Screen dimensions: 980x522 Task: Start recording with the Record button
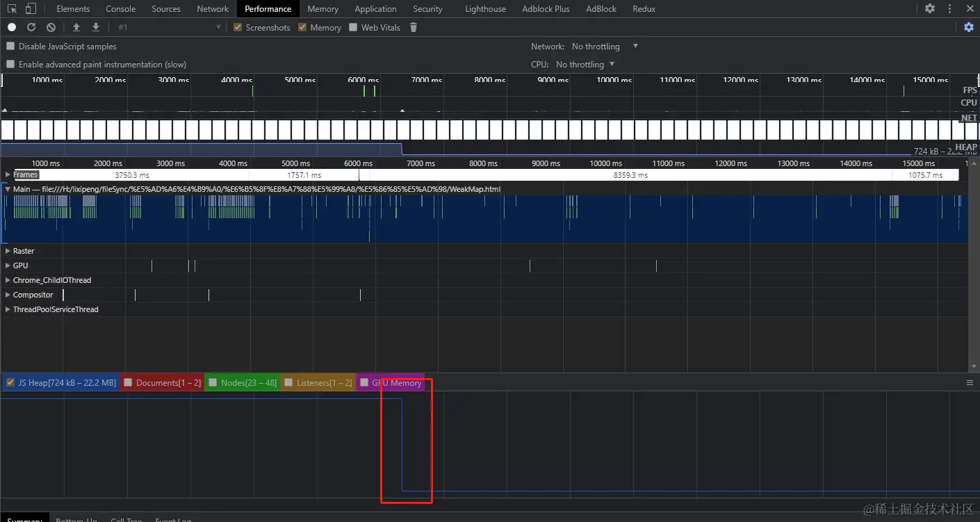[x=12, y=27]
